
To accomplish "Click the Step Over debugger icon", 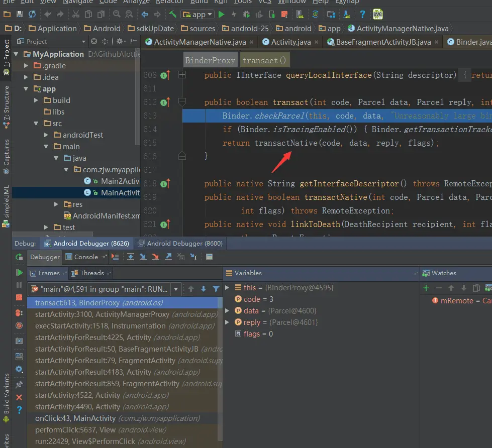I will point(131,257).
